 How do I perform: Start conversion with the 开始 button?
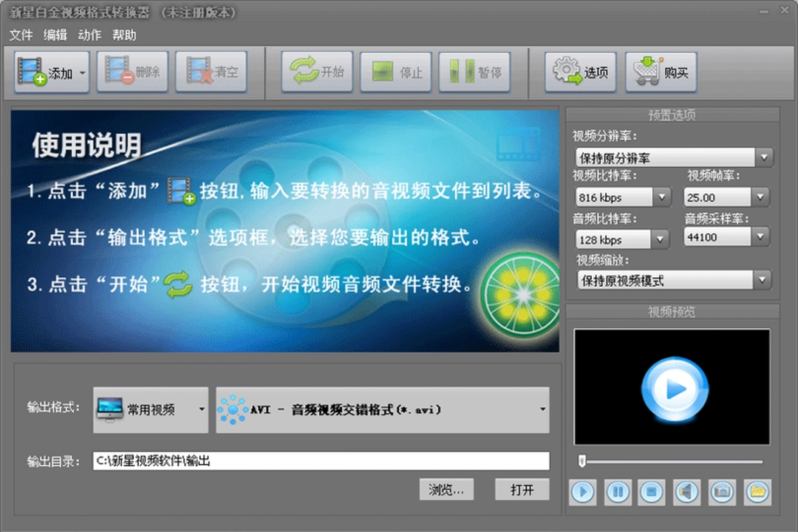click(316, 72)
